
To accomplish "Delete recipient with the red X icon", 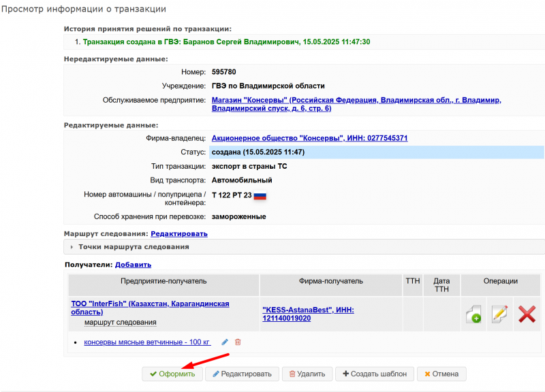I will pyautogui.click(x=526, y=314).
